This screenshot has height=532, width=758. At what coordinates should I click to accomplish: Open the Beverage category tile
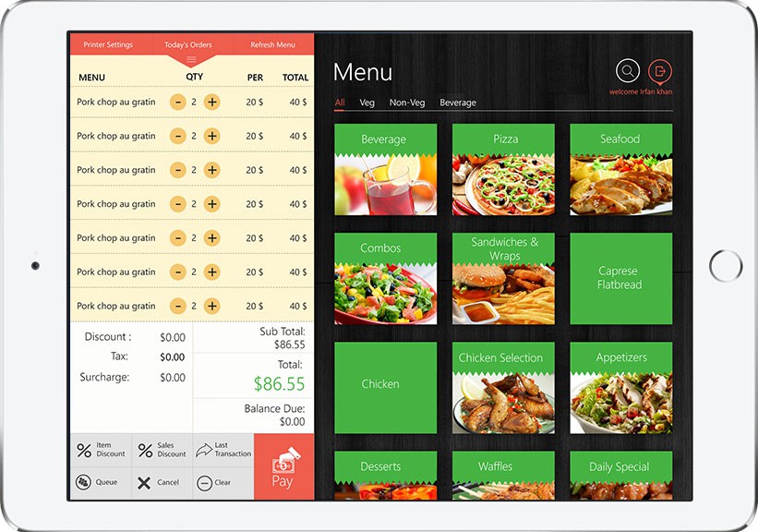386,170
